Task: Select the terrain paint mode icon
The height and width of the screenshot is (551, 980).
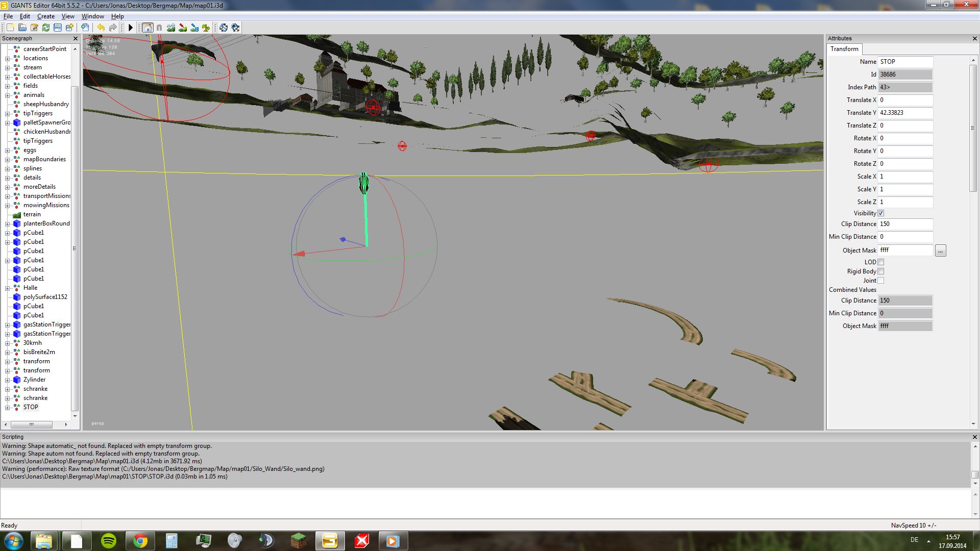Action: pos(183,28)
